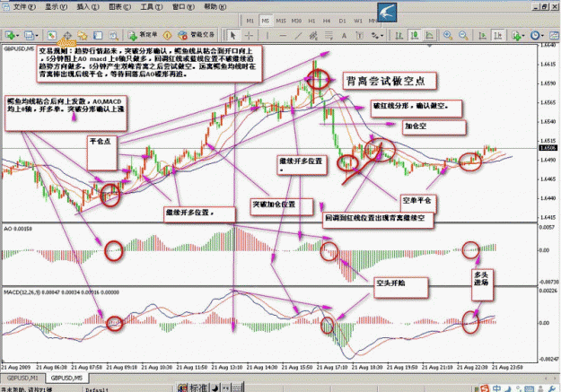Switch to candlestick chart display

(x=415, y=35)
